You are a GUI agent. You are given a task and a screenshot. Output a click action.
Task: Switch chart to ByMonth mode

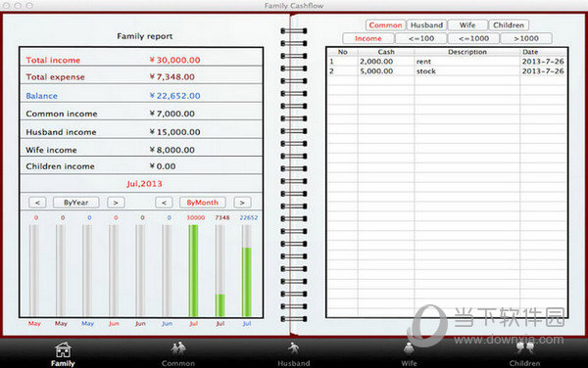click(x=203, y=203)
